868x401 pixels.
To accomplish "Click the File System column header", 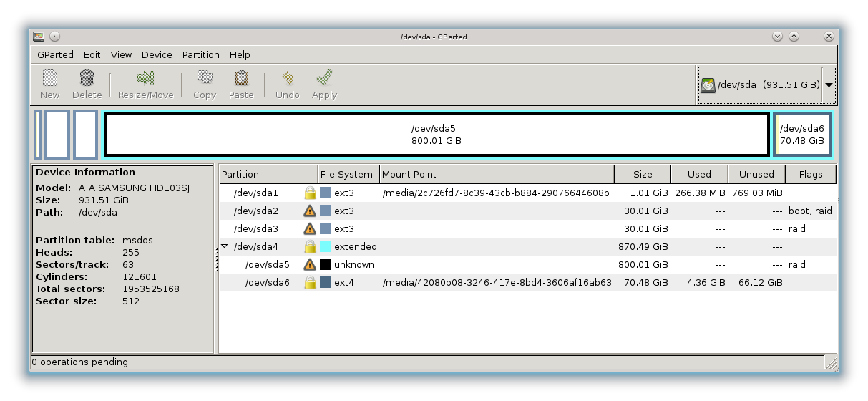I will (346, 174).
